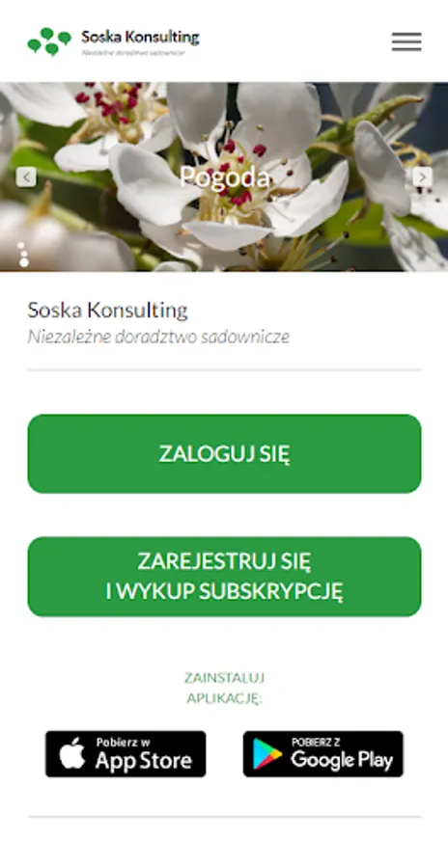Open the hamburger menu

(406, 41)
